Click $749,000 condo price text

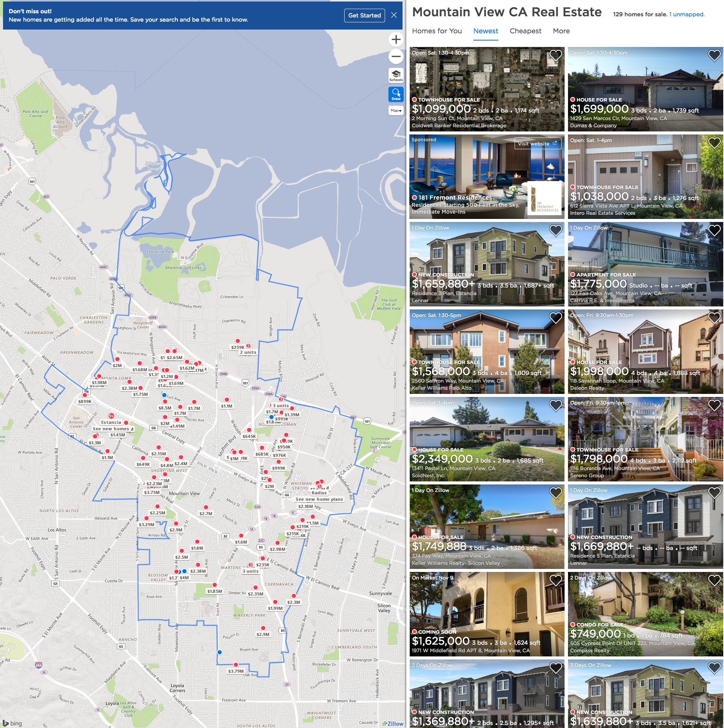tap(595, 634)
